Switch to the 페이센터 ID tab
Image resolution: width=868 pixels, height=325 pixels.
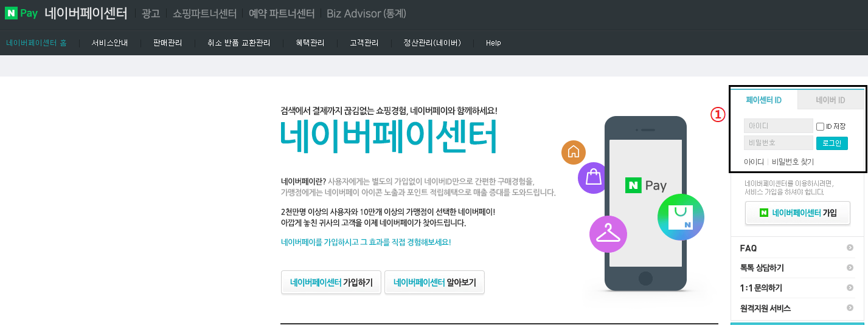click(x=763, y=100)
